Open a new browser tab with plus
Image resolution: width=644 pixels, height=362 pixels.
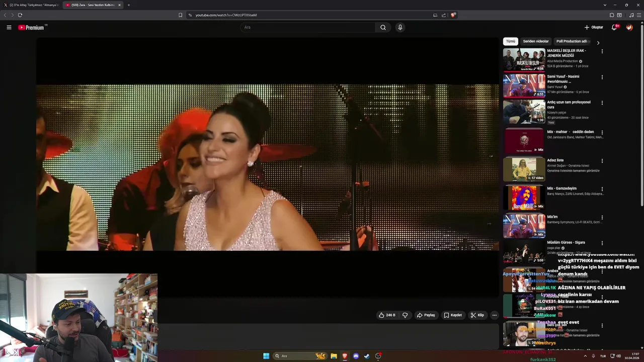pyautogui.click(x=129, y=5)
